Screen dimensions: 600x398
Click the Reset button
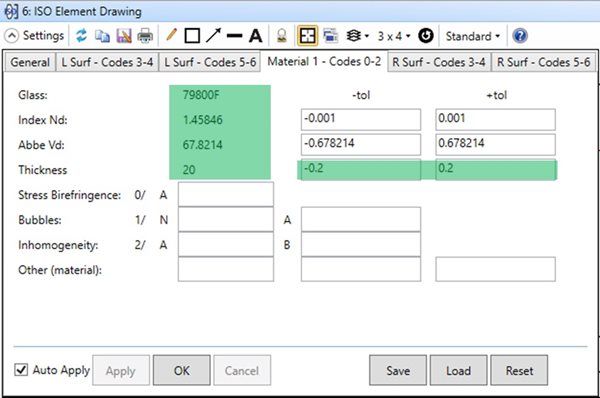coord(519,370)
